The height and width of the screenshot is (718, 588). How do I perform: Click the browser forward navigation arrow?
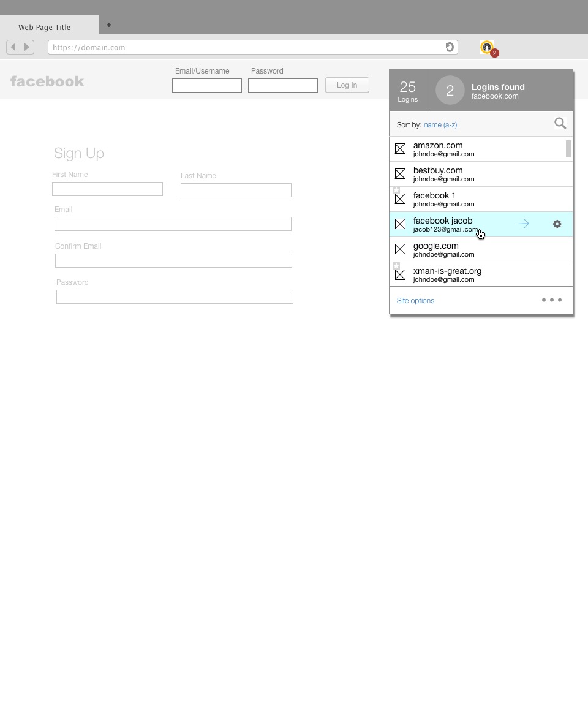click(x=27, y=47)
